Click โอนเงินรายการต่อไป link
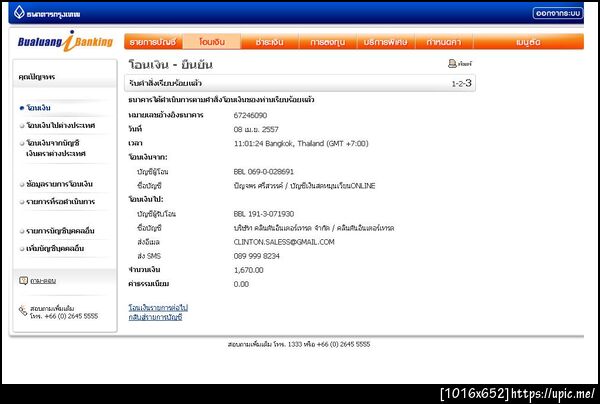This screenshot has height=404, width=600. pyautogui.click(x=158, y=308)
